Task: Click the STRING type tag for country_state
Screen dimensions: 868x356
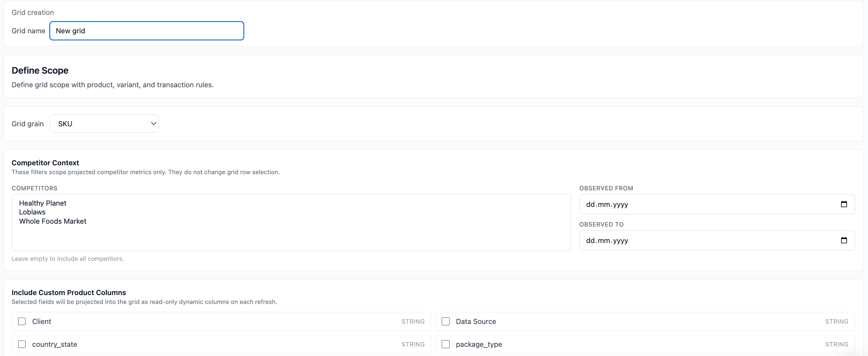Action: tap(413, 344)
